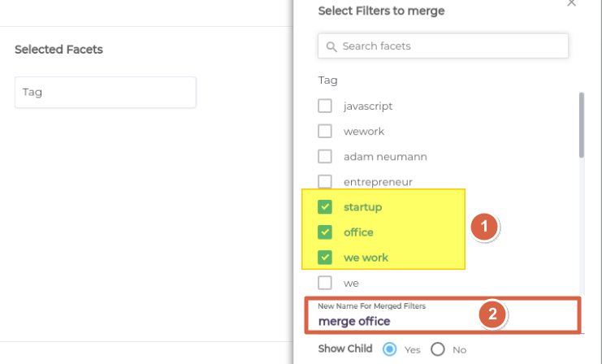The width and height of the screenshot is (602, 364).
Task: Uncheck the startup tag checkbox
Action: tap(325, 207)
